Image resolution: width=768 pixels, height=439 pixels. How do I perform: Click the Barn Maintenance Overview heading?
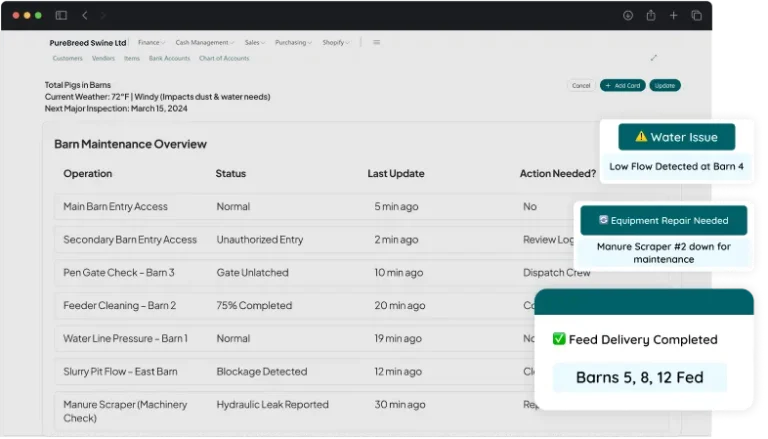(x=130, y=144)
